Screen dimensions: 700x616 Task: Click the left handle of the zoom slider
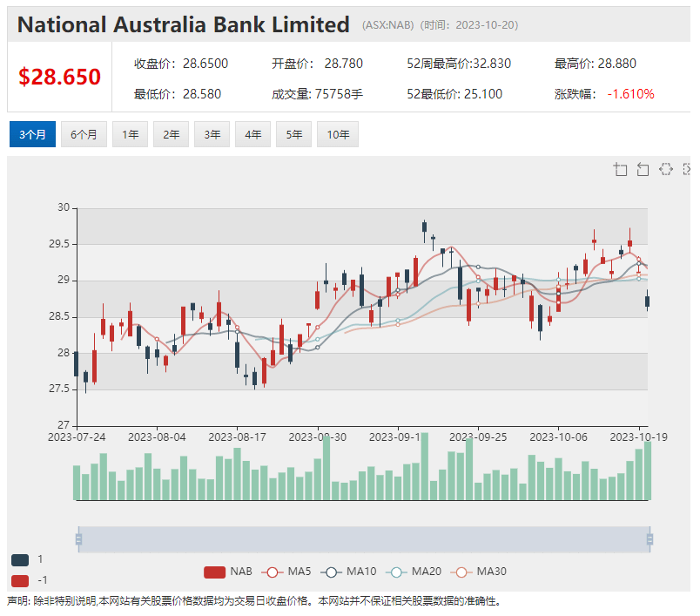(78, 539)
